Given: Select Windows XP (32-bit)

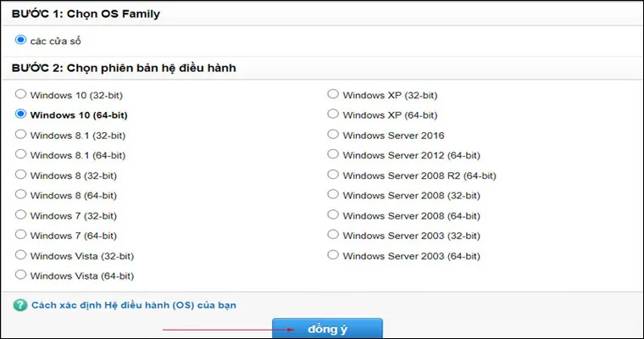Looking at the screenshot, I should 333,94.
